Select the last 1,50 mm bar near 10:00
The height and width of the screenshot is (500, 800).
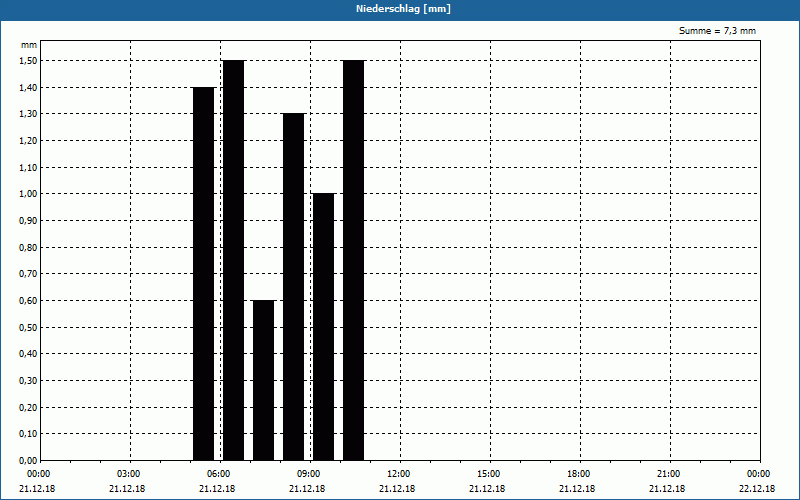(354, 260)
